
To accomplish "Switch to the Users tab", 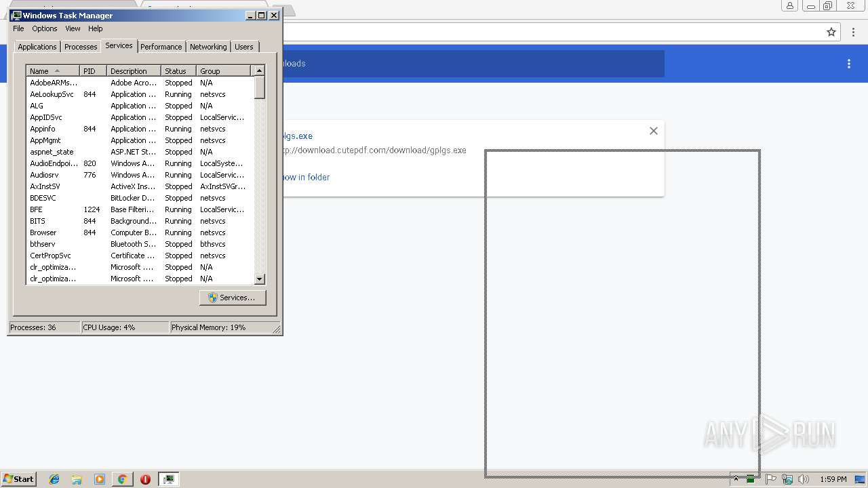I will point(244,47).
